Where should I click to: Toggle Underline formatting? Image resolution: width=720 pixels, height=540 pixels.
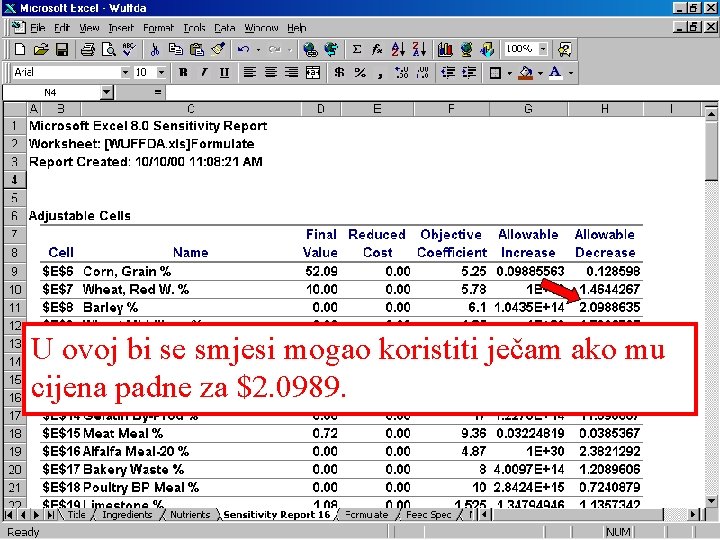coord(224,73)
